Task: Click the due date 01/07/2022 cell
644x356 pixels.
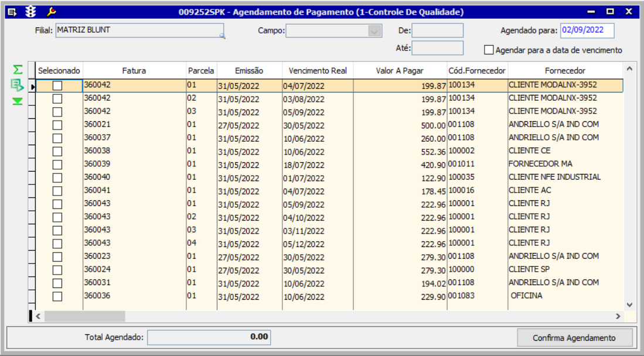Action: tap(318, 178)
